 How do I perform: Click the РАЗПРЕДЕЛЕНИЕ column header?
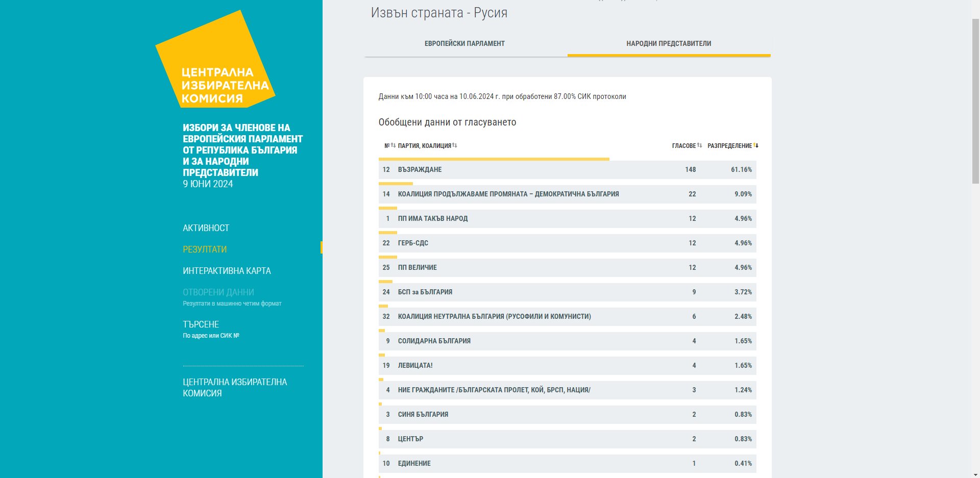tap(730, 146)
